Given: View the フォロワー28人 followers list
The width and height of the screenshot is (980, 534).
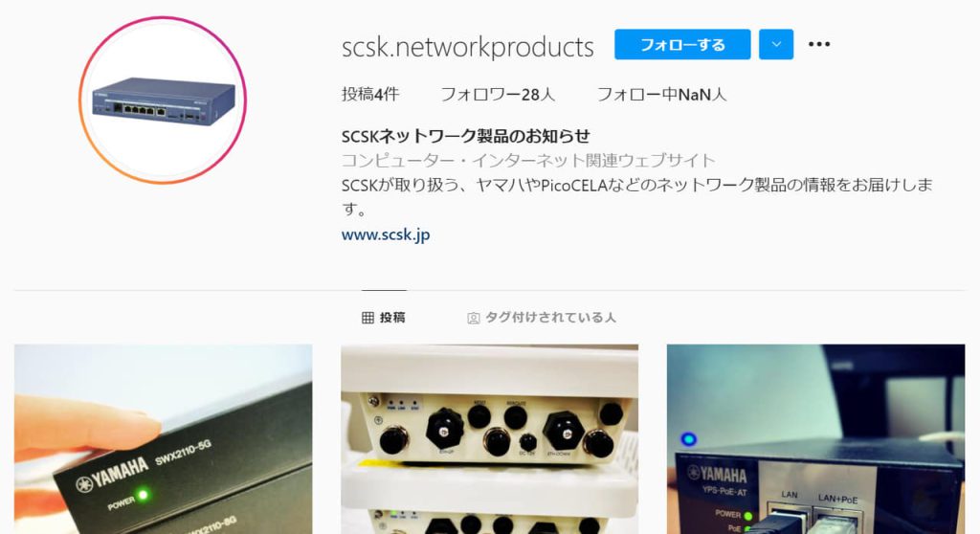Looking at the screenshot, I should point(498,95).
